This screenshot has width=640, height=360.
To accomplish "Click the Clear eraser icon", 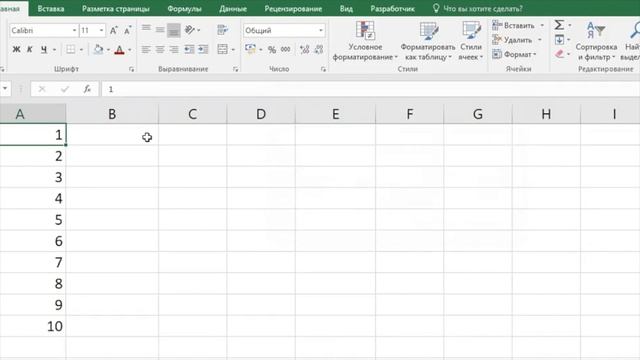I will [559, 54].
